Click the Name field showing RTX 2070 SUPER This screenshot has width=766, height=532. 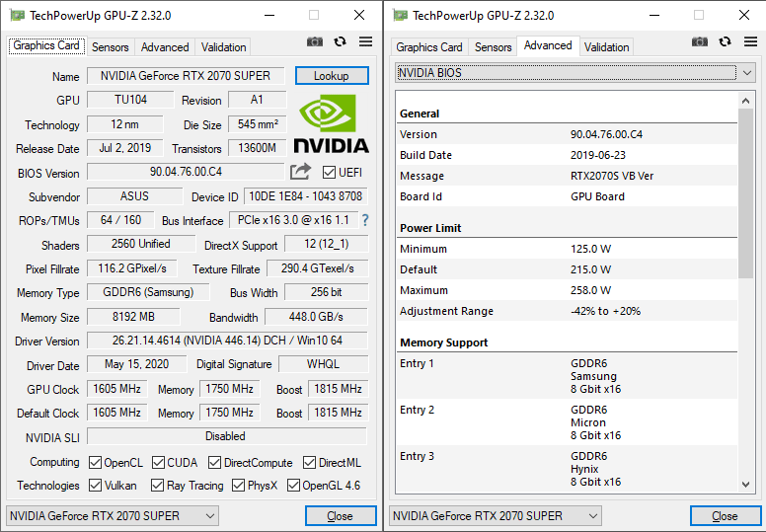pyautogui.click(x=186, y=76)
